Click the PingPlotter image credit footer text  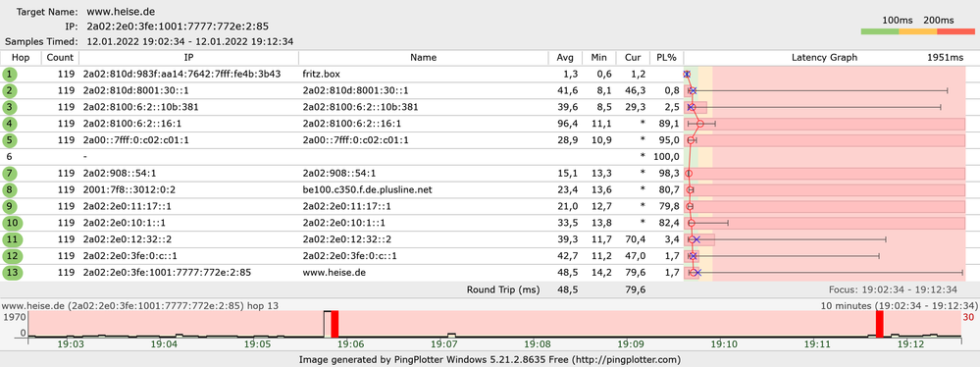[490, 359]
